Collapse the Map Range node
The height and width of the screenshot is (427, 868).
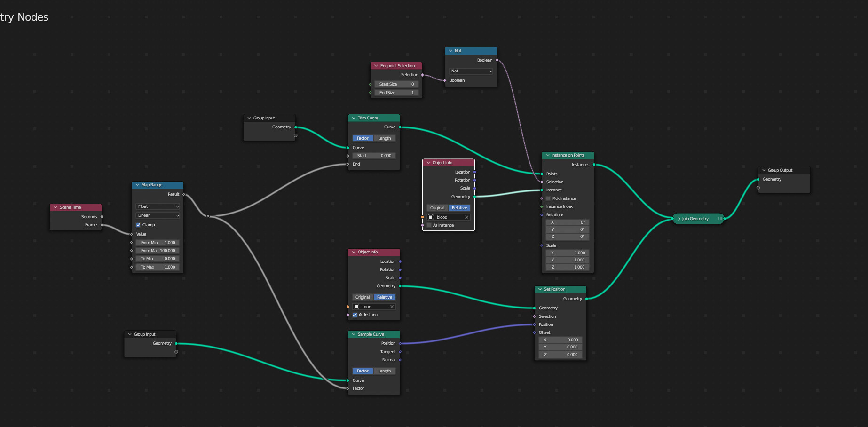point(137,185)
